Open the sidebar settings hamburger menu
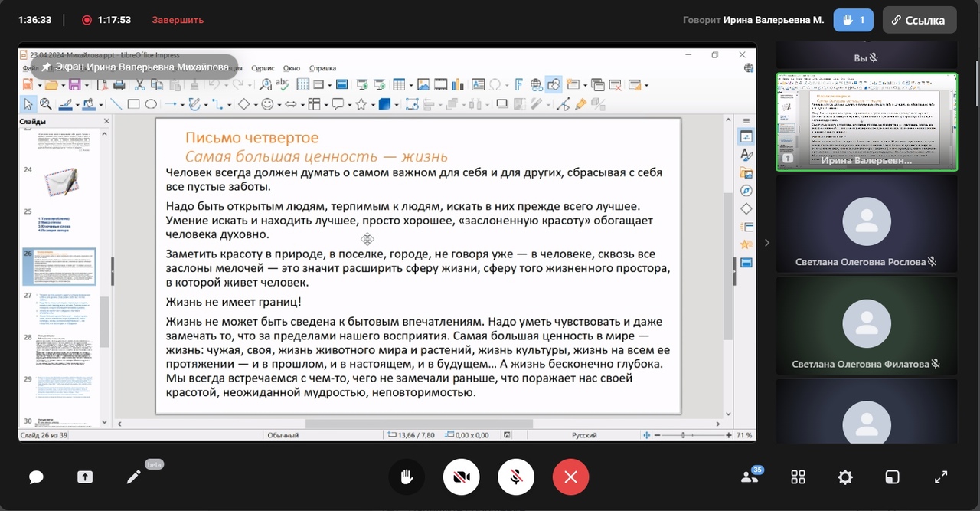Image resolution: width=980 pixels, height=511 pixels. point(746,120)
